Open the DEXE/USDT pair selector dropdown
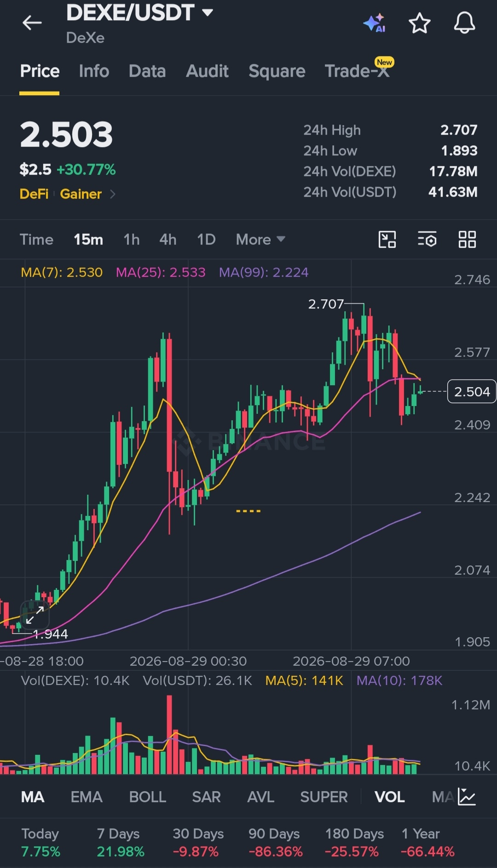 (x=140, y=12)
